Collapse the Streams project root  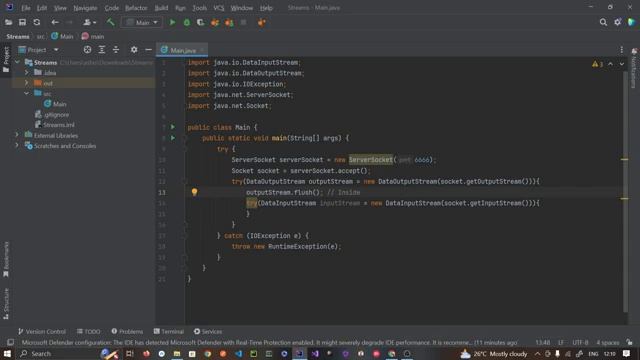tap(17, 62)
